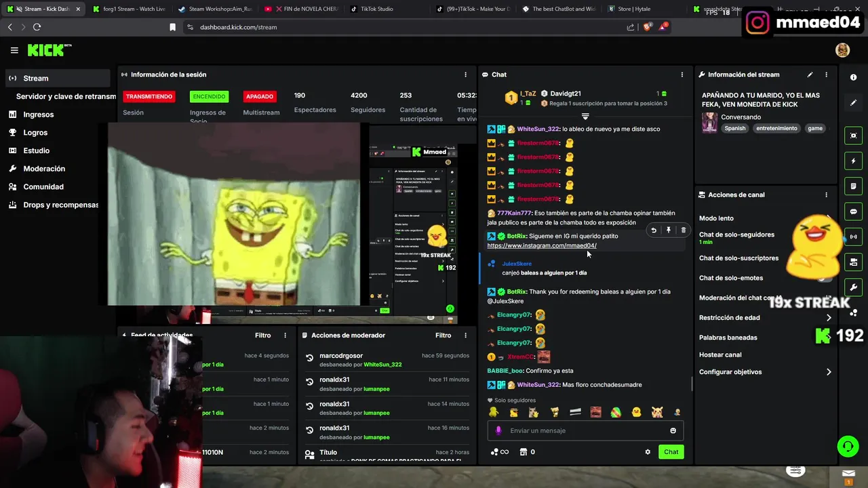Open chat settings gear icon

click(x=648, y=452)
